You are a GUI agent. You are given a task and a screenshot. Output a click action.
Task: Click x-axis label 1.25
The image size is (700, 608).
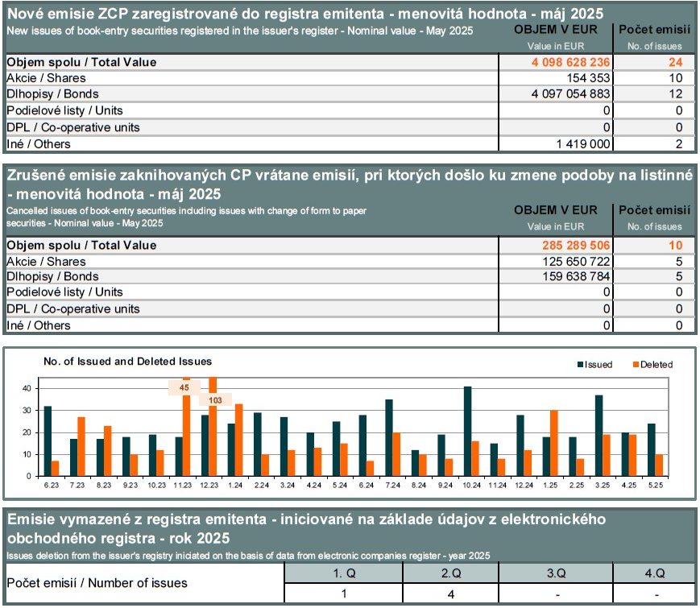(550, 486)
